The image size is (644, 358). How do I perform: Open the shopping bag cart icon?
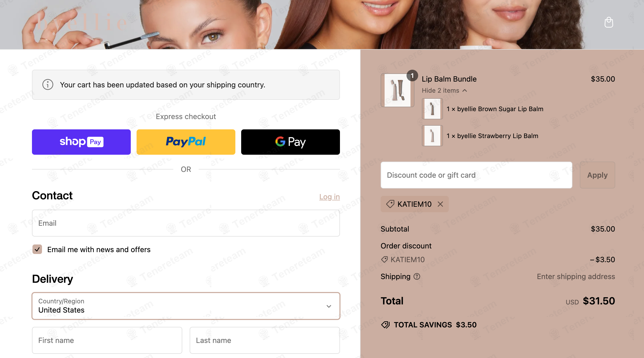[x=609, y=22]
